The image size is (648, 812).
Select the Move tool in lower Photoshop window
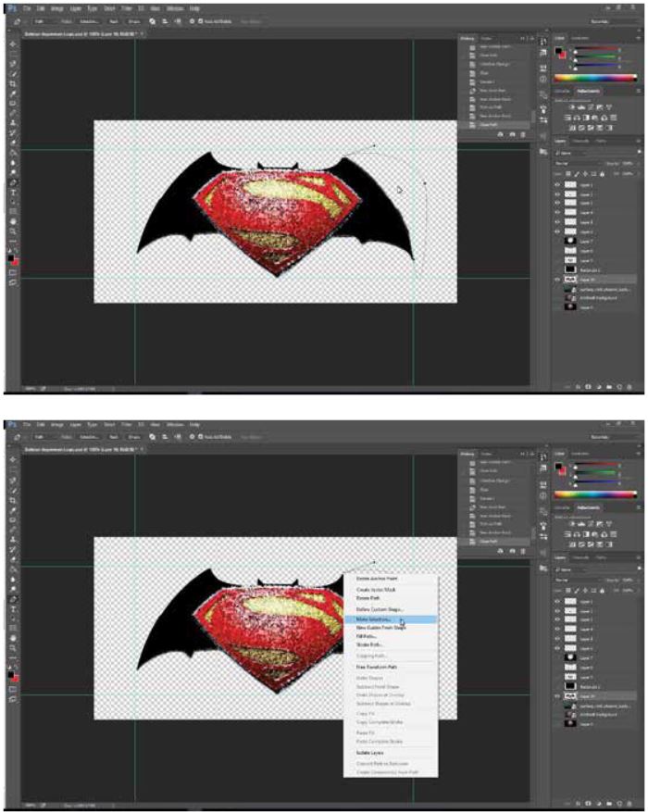click(x=13, y=460)
